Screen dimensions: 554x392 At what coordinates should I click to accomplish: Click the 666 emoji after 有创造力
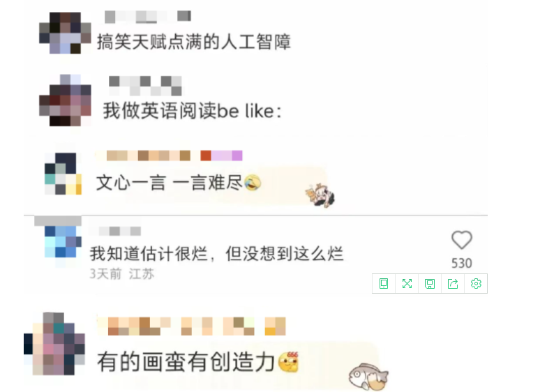289,362
